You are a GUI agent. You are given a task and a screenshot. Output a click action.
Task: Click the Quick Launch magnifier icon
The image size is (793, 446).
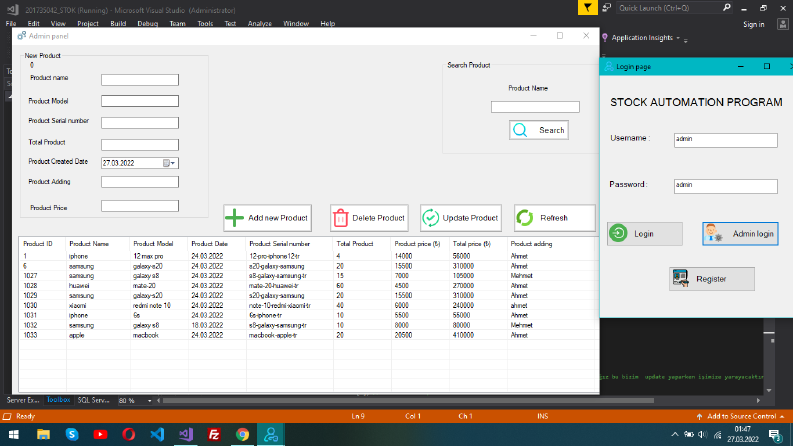click(x=727, y=8)
